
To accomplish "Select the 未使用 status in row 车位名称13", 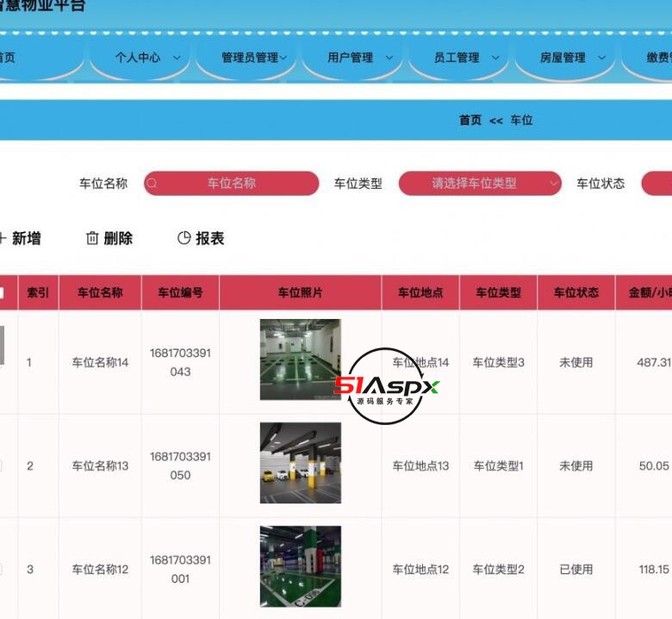I will click(576, 466).
